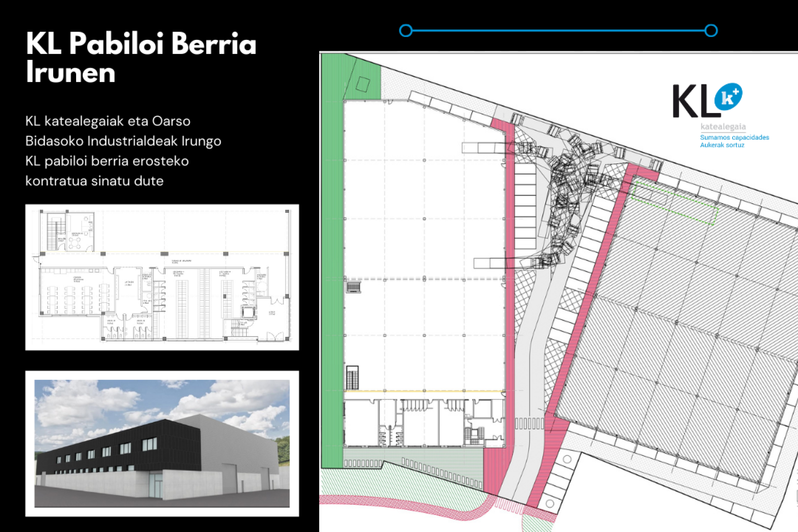Select the line "KL pabiloi berria erosteko"

(x=107, y=161)
